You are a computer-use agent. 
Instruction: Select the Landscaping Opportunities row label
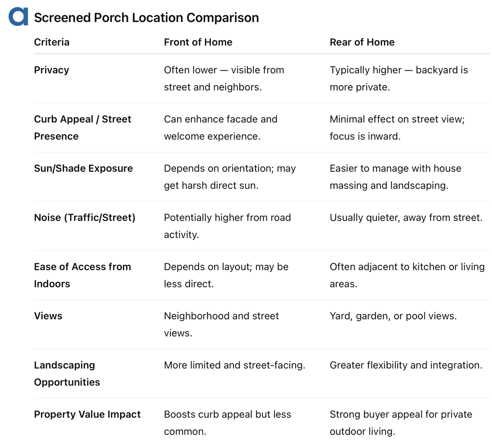click(67, 373)
